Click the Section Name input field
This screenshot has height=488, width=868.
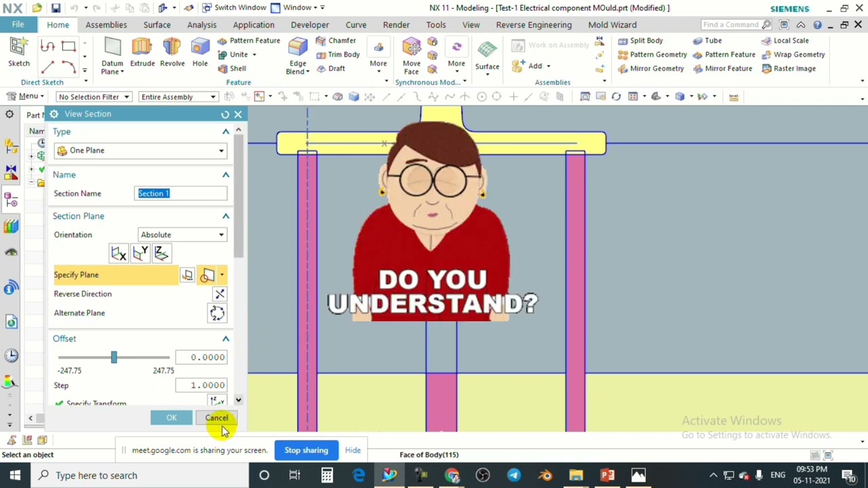181,194
